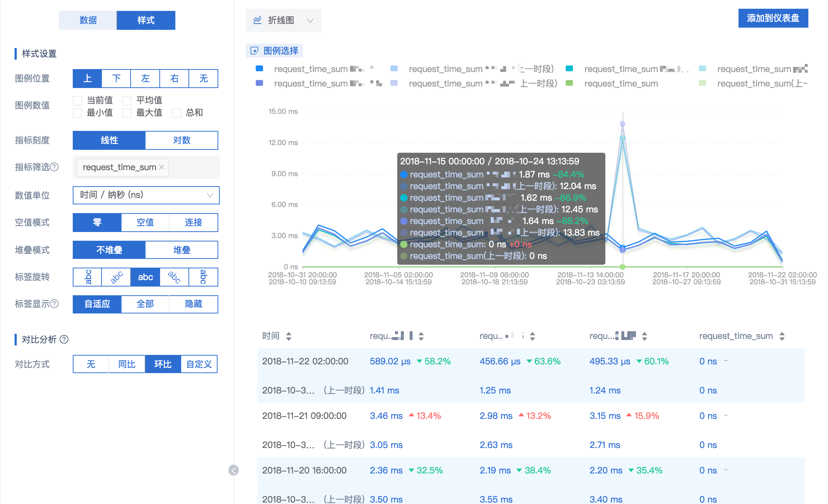This screenshot has height=504, width=828.
Task: Click the line chart icon beside 折线图
Action: (258, 20)
